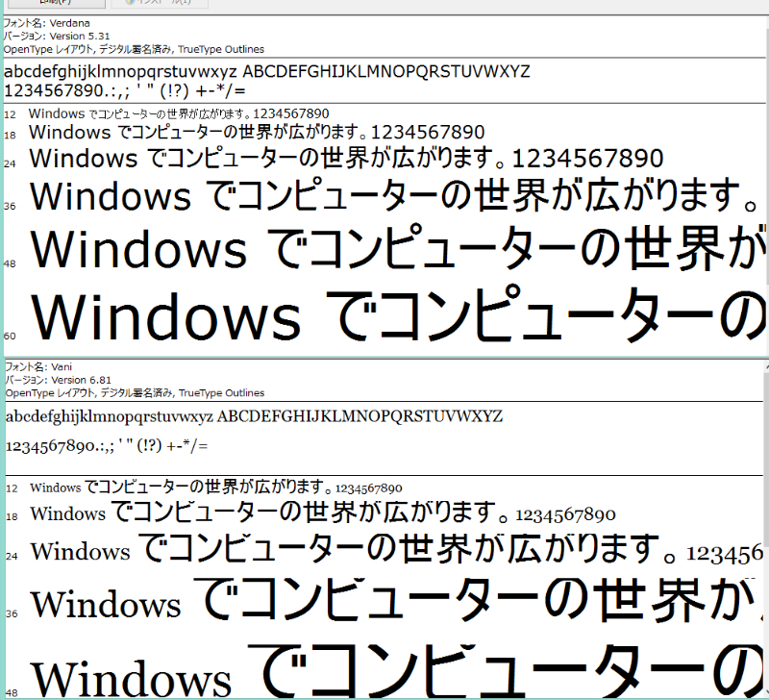
Task: Click the digits and punctuation sample in Vani
Action: click(107, 446)
